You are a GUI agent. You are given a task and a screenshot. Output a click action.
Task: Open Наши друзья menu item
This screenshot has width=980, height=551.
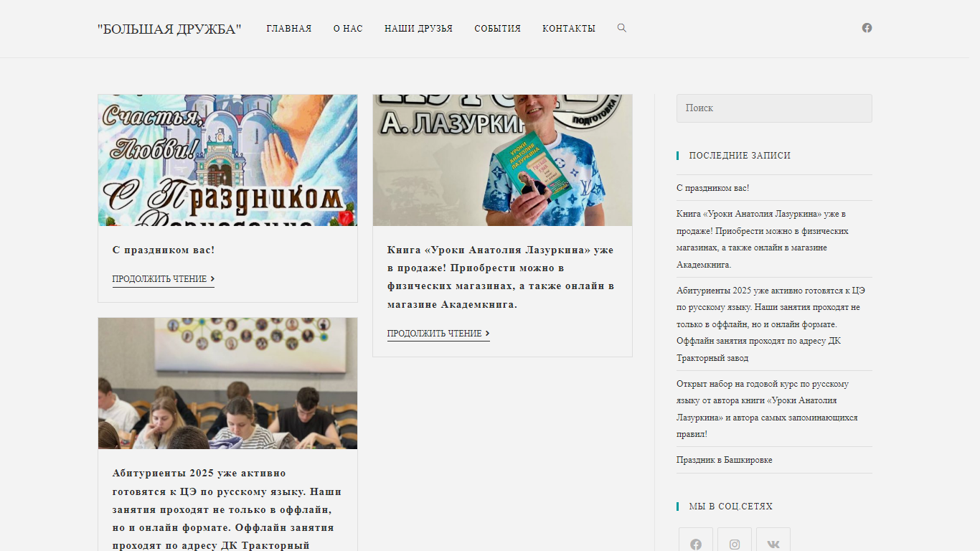coord(418,29)
